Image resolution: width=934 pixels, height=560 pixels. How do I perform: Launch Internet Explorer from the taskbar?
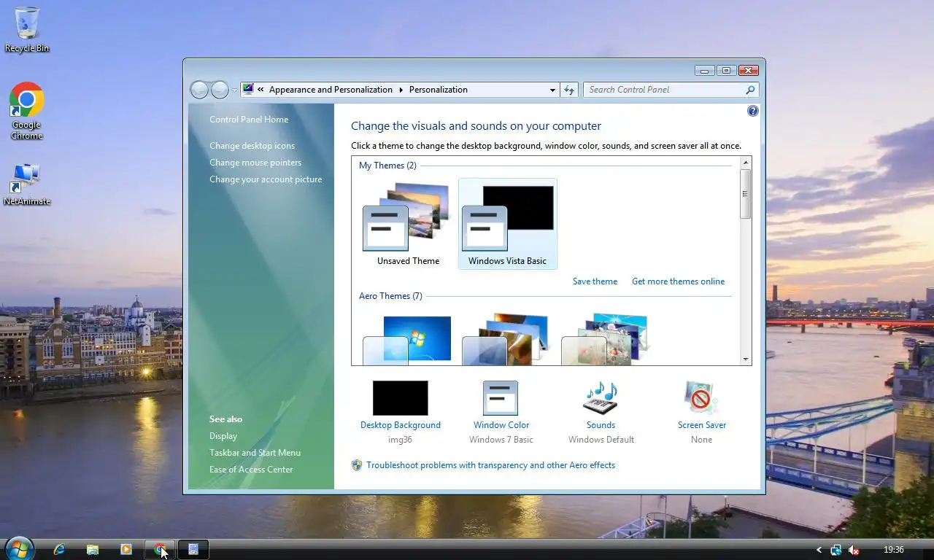(59, 550)
